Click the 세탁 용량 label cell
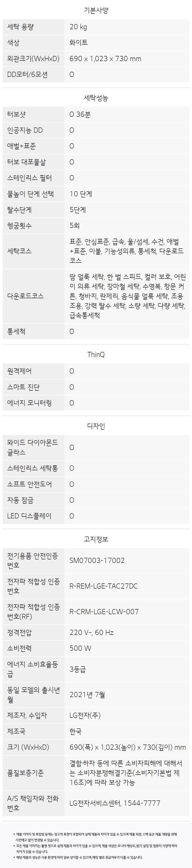The width and height of the screenshot is (192, 868). coord(33,27)
